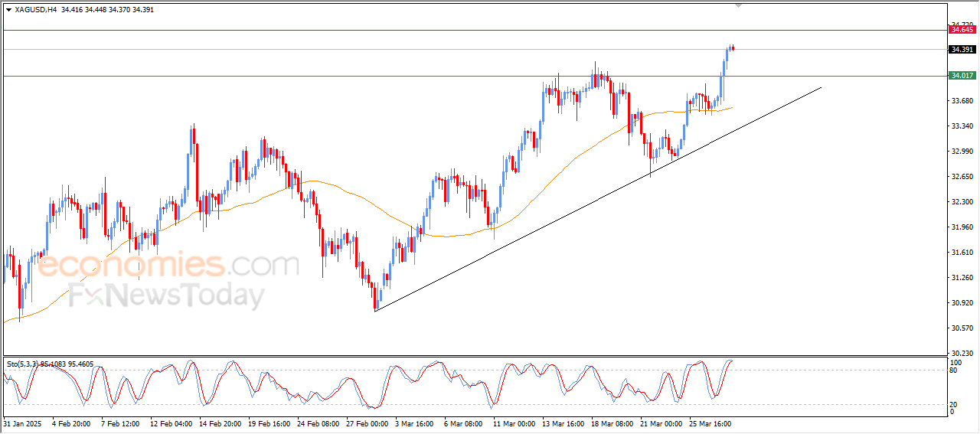980x434 pixels.
Task: Click the 31.610 price axis value
Action: pos(962,252)
